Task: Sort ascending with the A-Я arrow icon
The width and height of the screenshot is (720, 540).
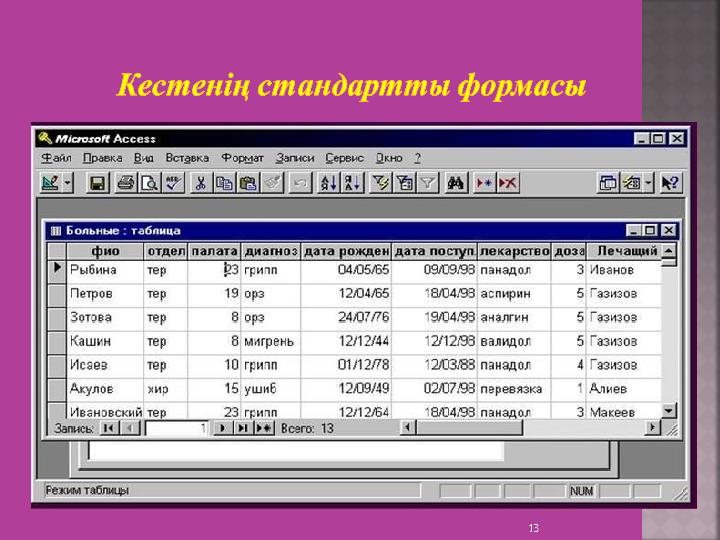Action: [x=329, y=183]
